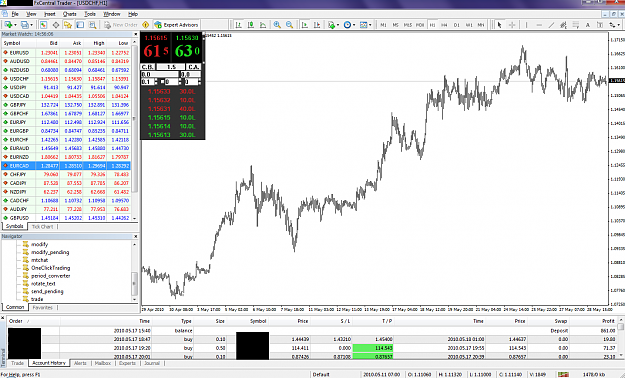Open the Indicators list toolbar icon
Screen dimensions: 625x378
(x=331, y=25)
